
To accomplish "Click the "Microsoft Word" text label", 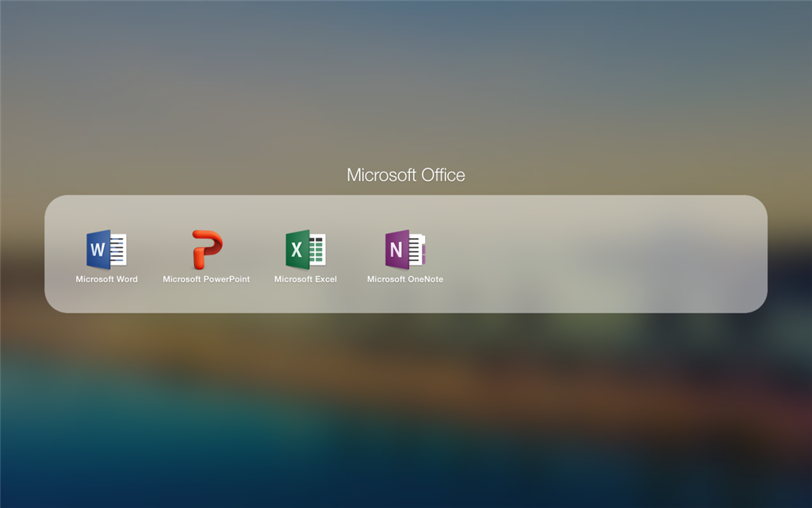I will coord(107,279).
